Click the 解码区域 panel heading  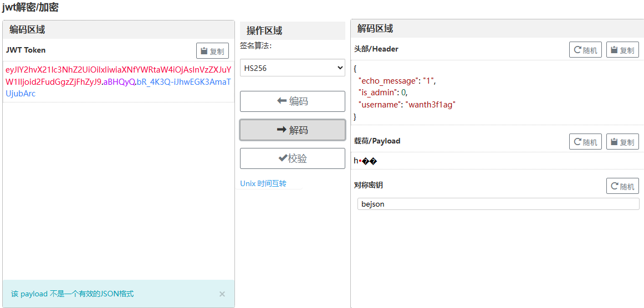(375, 29)
